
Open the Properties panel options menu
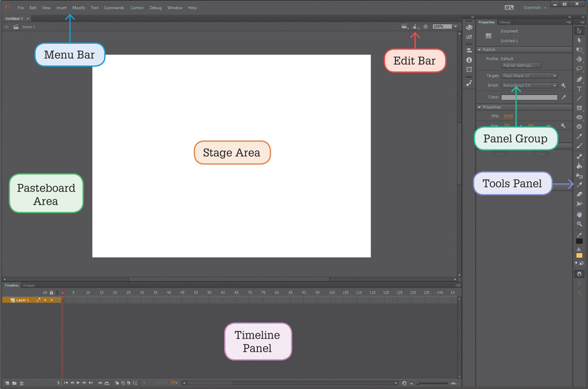point(569,22)
